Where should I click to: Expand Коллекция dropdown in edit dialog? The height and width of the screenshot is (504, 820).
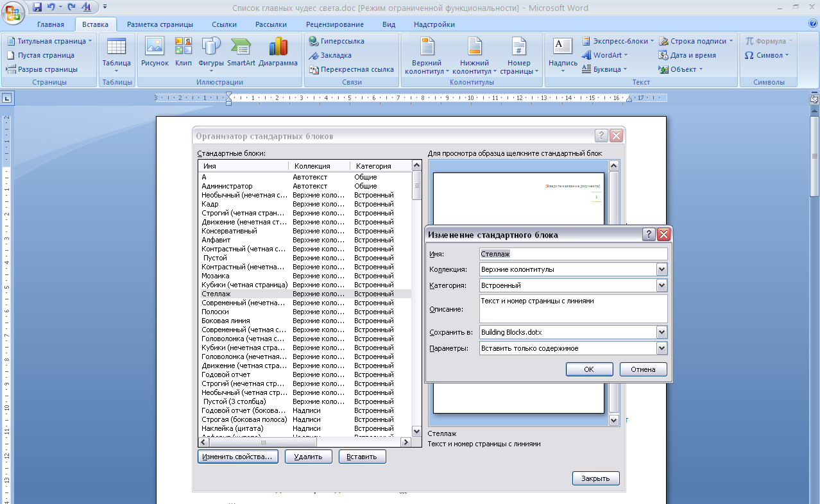(662, 269)
